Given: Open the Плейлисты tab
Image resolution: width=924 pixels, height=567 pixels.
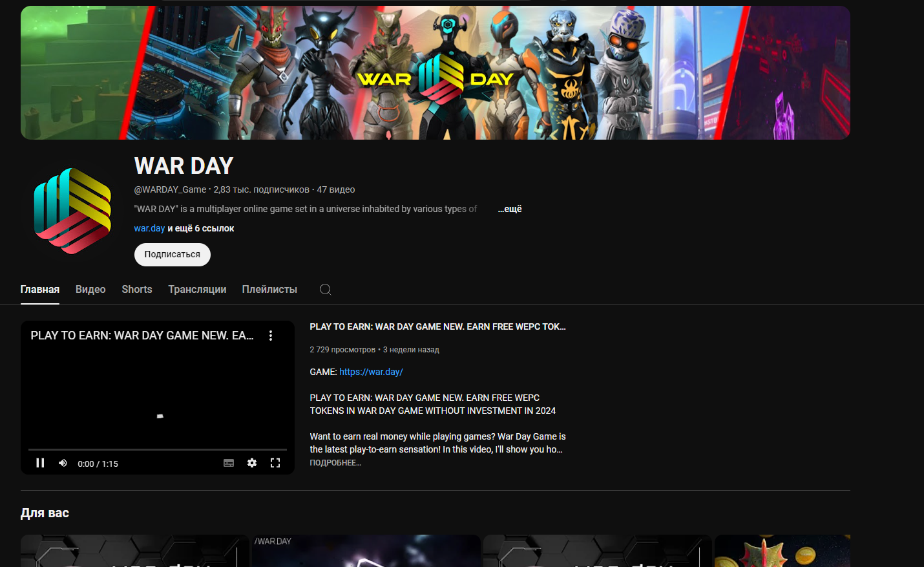Looking at the screenshot, I should click(x=269, y=290).
